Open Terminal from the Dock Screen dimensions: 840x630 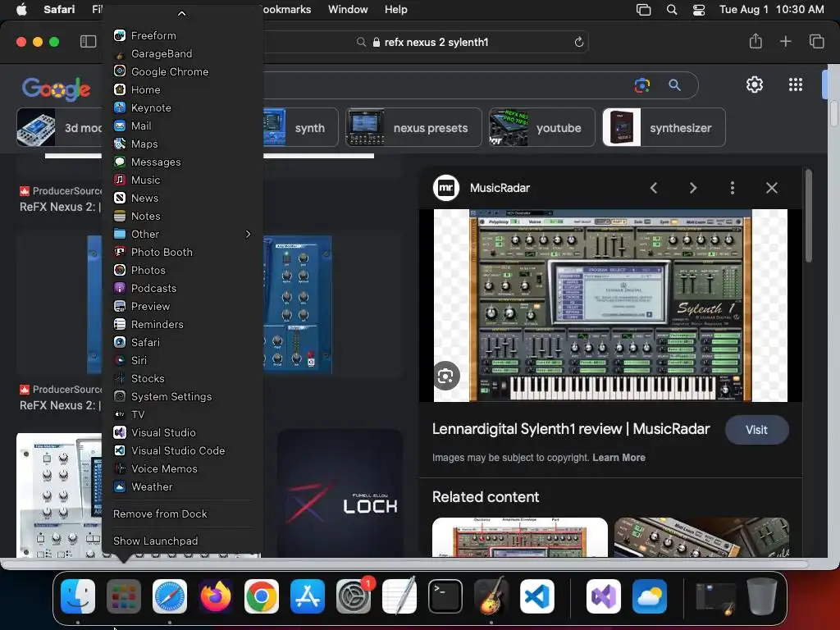[445, 596]
